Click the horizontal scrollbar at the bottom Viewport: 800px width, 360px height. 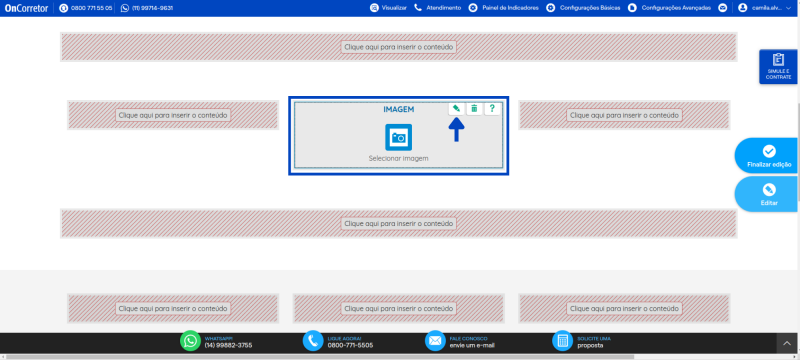319,357
